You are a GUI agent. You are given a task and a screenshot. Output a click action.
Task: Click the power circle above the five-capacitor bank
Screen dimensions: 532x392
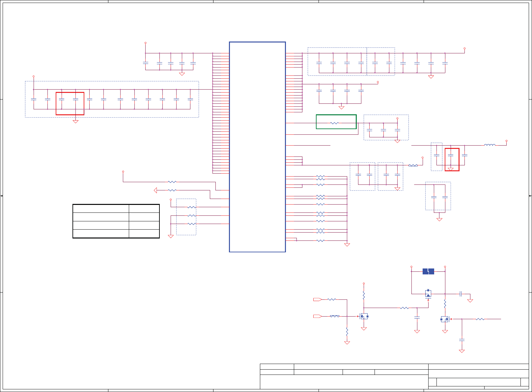145,43
